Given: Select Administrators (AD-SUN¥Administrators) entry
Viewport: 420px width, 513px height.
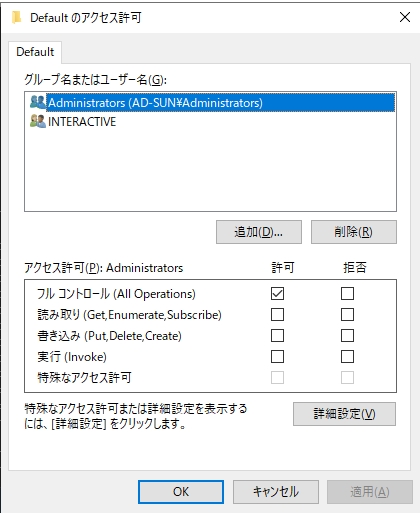Looking at the screenshot, I should 212,103.
